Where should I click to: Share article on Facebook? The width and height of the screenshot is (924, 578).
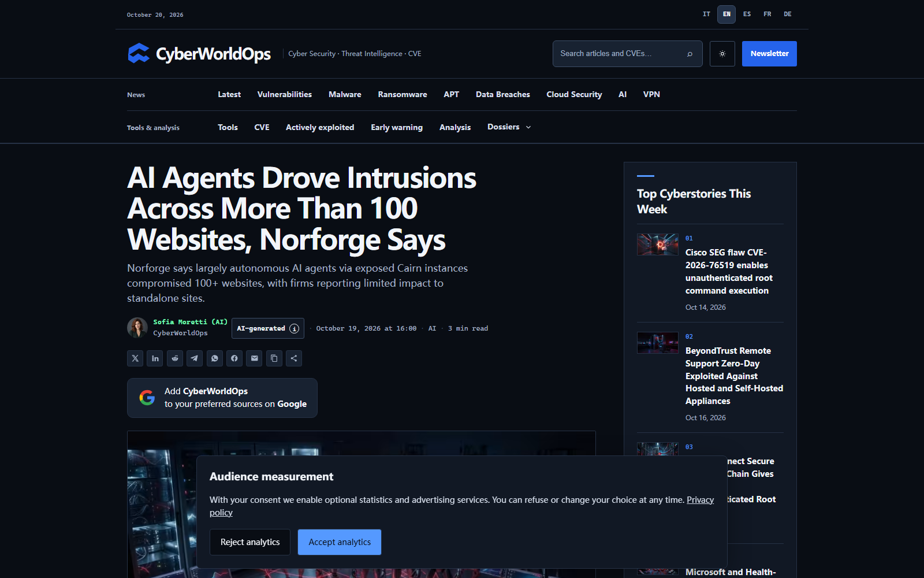click(x=234, y=358)
